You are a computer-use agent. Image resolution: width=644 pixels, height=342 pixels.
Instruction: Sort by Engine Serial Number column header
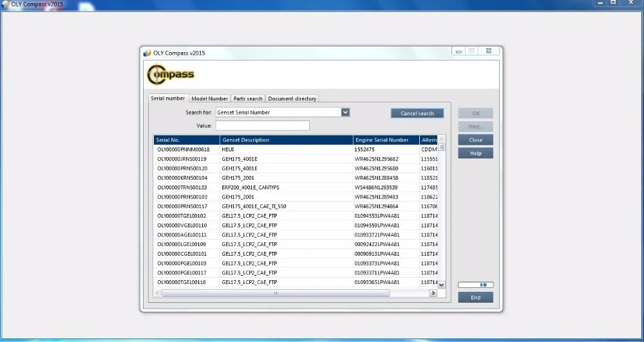(385, 140)
